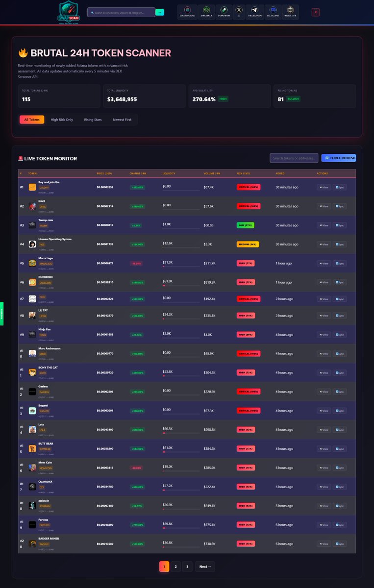Select the All Tokens filter tab
374x588 pixels.
(32, 120)
